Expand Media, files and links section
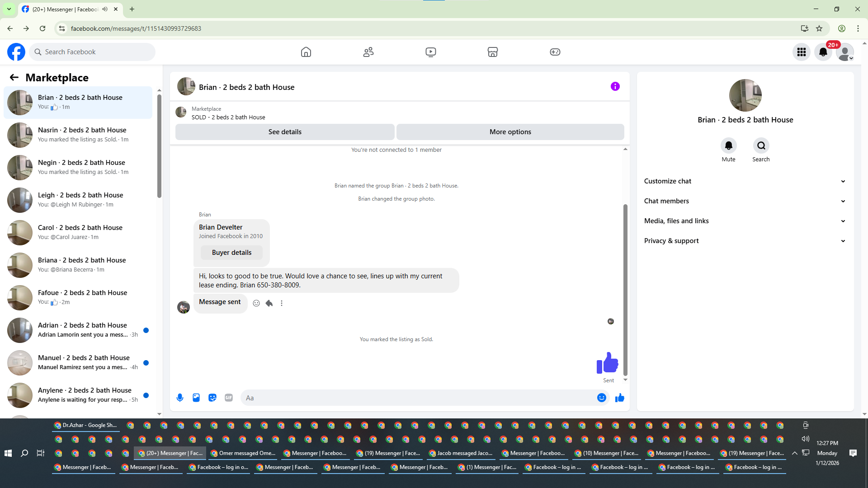Screen dimensions: 868x488 (x=745, y=221)
